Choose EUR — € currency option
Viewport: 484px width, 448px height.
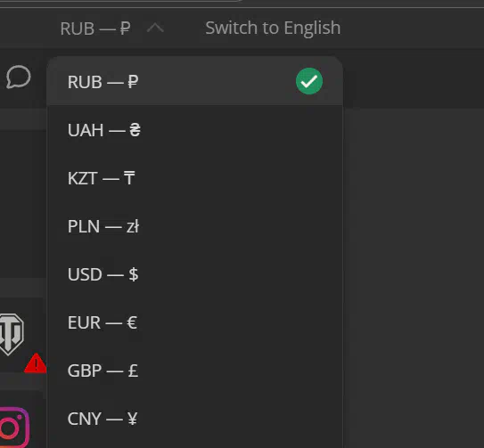click(x=195, y=322)
